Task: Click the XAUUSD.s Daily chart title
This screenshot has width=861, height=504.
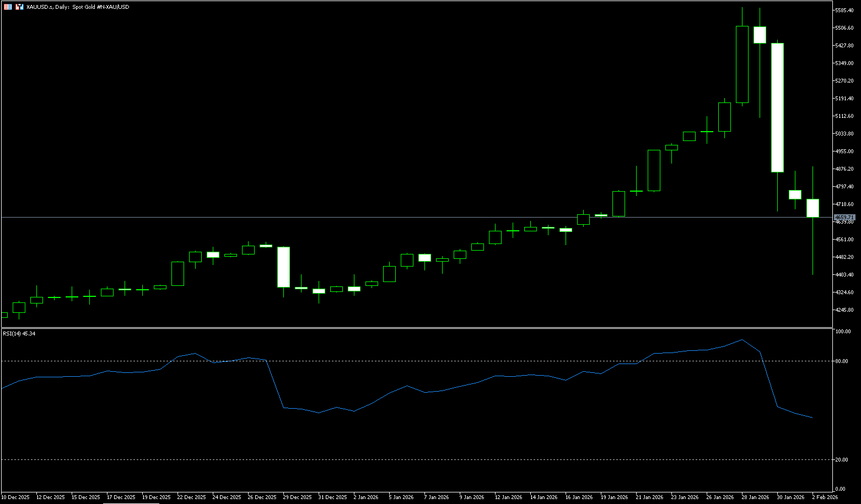Action: click(x=77, y=7)
